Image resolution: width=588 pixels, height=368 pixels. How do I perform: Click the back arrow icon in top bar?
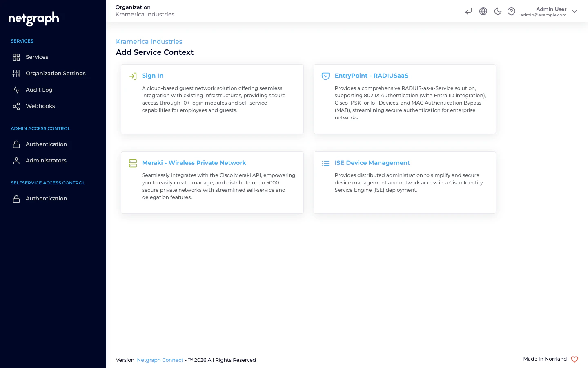[468, 11]
